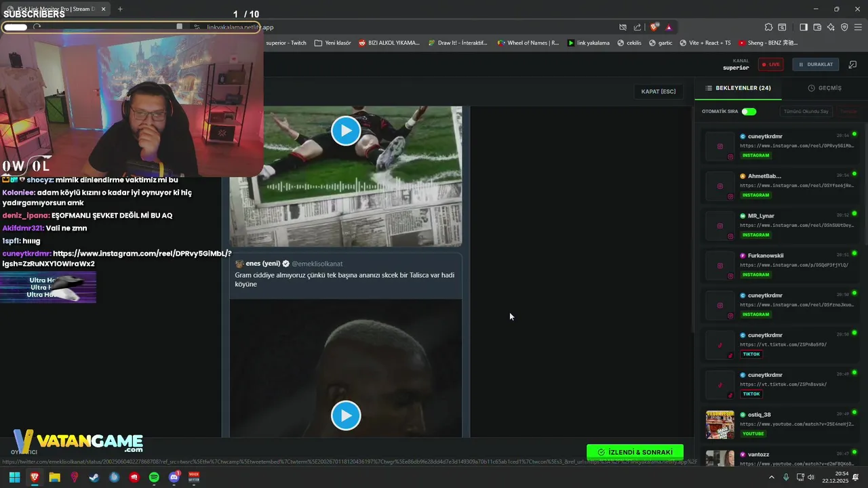The height and width of the screenshot is (488, 868).
Task: Open Brave from the taskbar
Action: point(35,477)
